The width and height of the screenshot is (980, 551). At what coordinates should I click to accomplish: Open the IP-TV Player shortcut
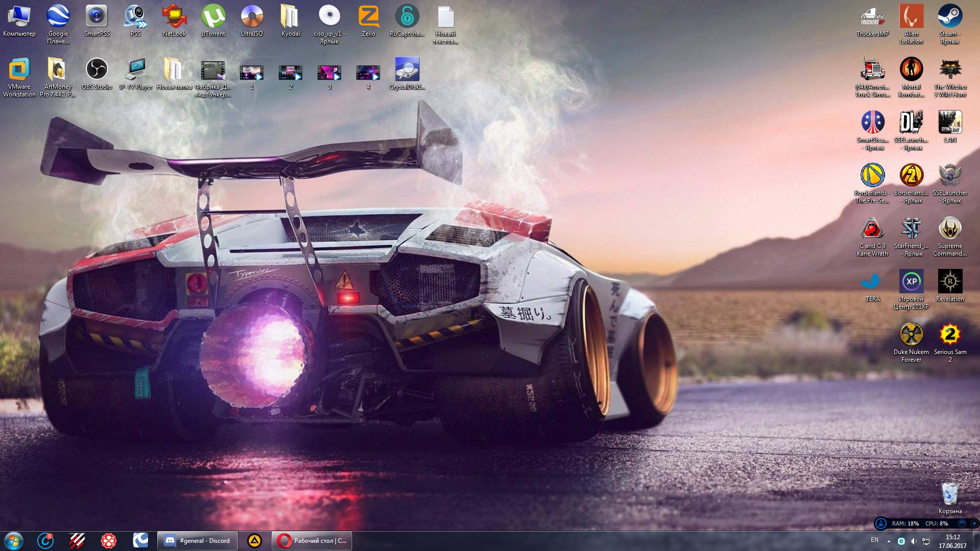pos(135,74)
